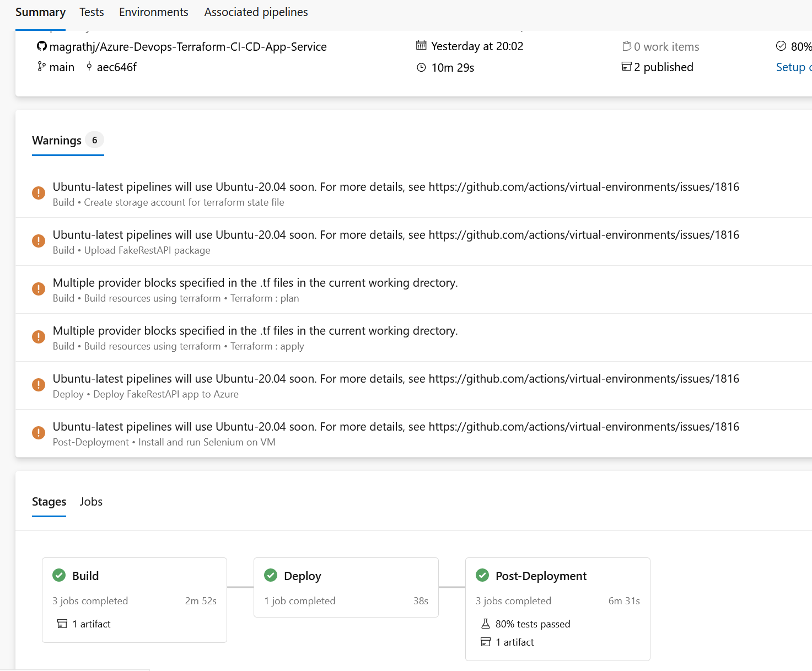Click the warnings count badge 6

point(95,140)
